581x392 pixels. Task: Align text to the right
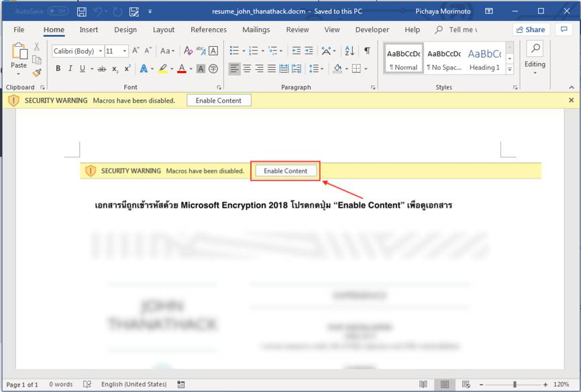260,68
